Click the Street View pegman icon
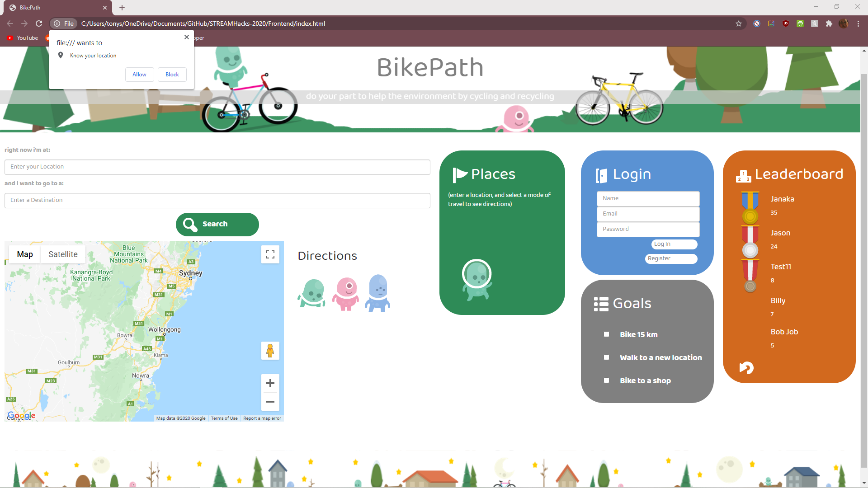The image size is (868, 488). [270, 351]
